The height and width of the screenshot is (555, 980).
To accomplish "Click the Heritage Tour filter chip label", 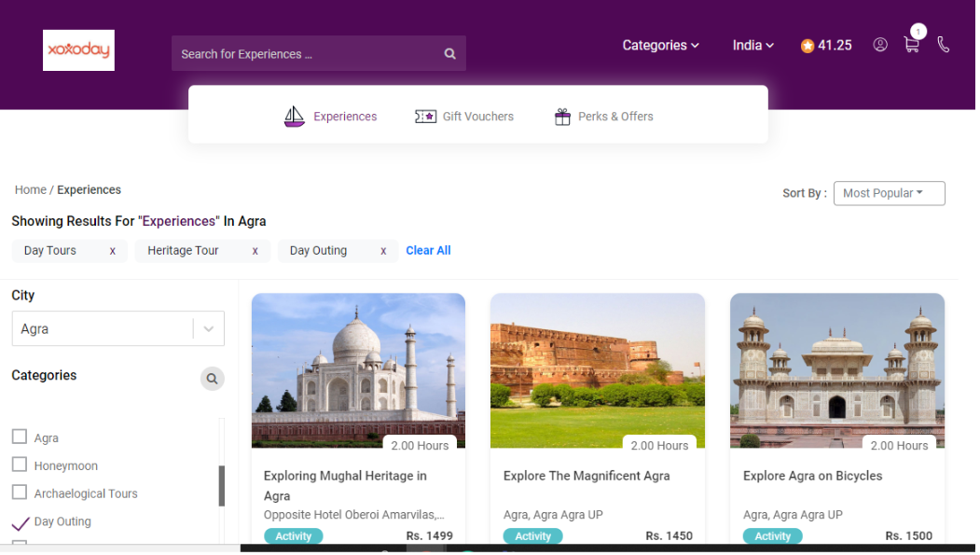I will point(184,252).
